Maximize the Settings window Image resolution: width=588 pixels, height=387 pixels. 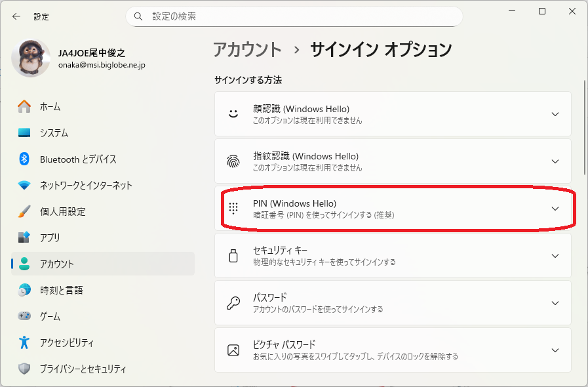point(542,11)
